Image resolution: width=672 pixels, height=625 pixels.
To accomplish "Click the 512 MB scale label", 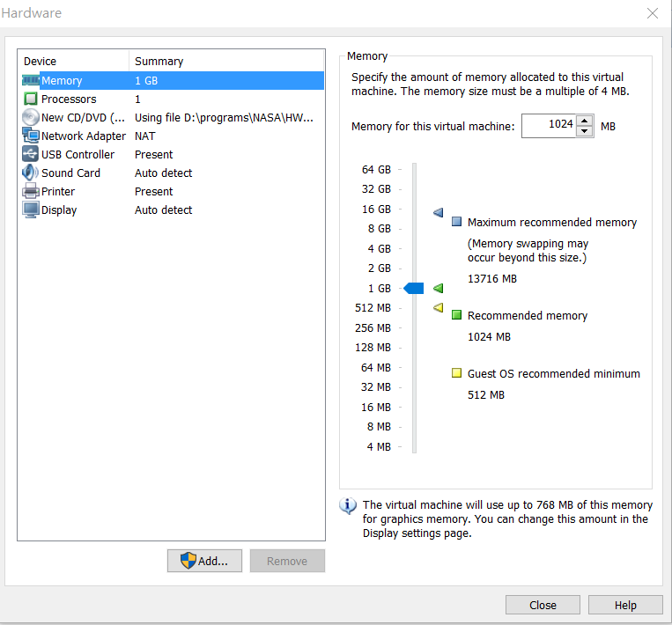I will point(373,307).
